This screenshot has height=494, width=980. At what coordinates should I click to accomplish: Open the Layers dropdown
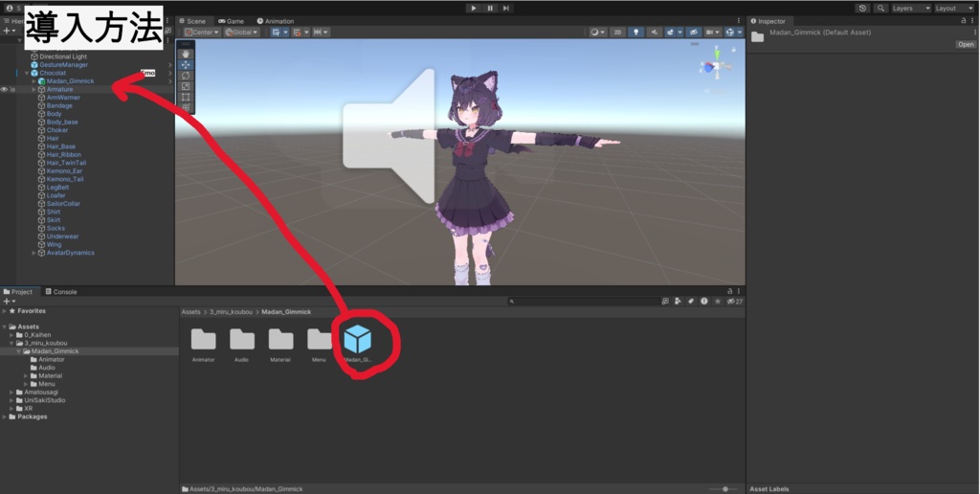pyautogui.click(x=911, y=8)
